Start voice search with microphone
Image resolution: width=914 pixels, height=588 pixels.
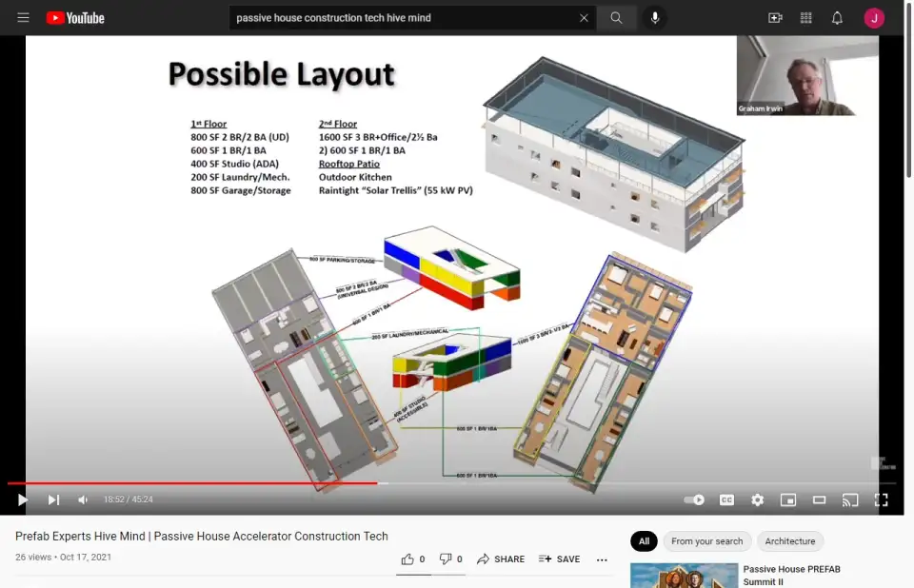coord(655,18)
